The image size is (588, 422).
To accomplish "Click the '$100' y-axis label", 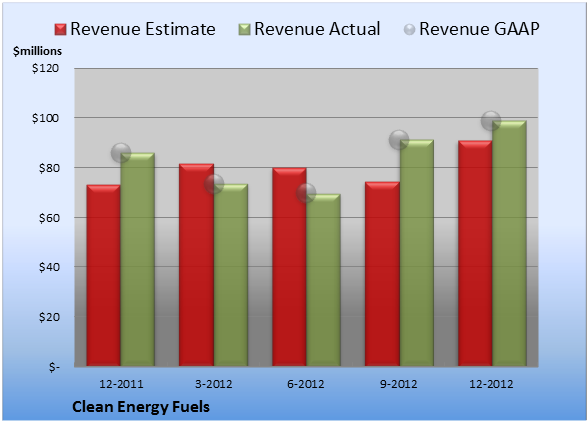I will tap(45, 118).
